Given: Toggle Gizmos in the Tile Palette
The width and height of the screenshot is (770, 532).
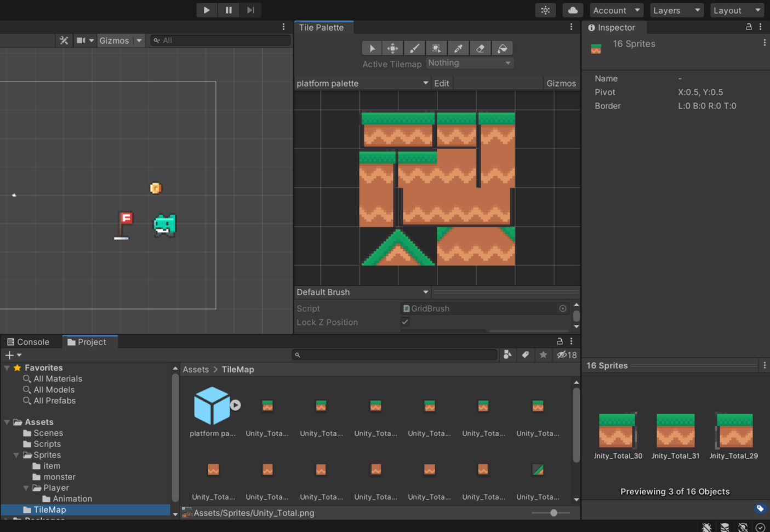Looking at the screenshot, I should 561,83.
